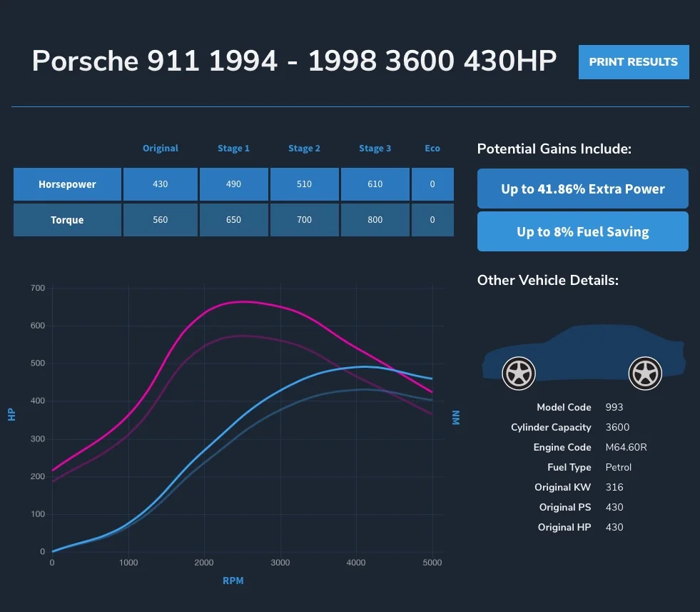700x612 pixels.
Task: Click Stage 1 horsepower cell 490
Action: coord(233,184)
